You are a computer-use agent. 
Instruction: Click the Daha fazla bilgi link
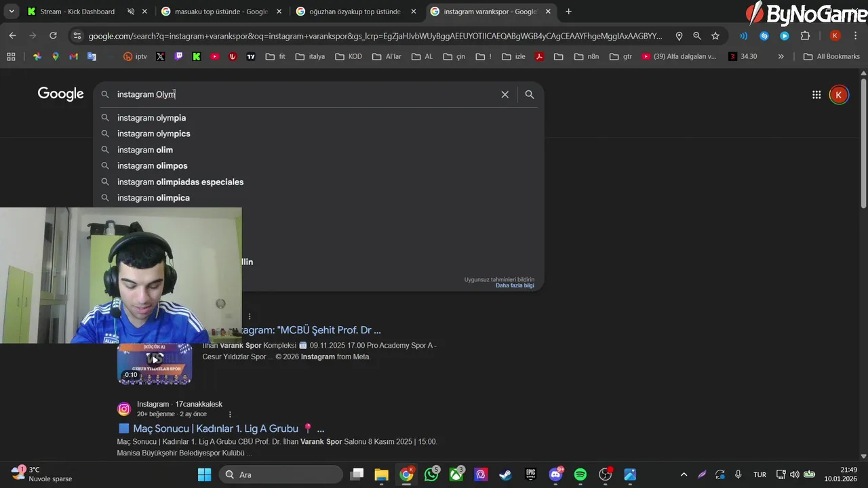click(515, 285)
